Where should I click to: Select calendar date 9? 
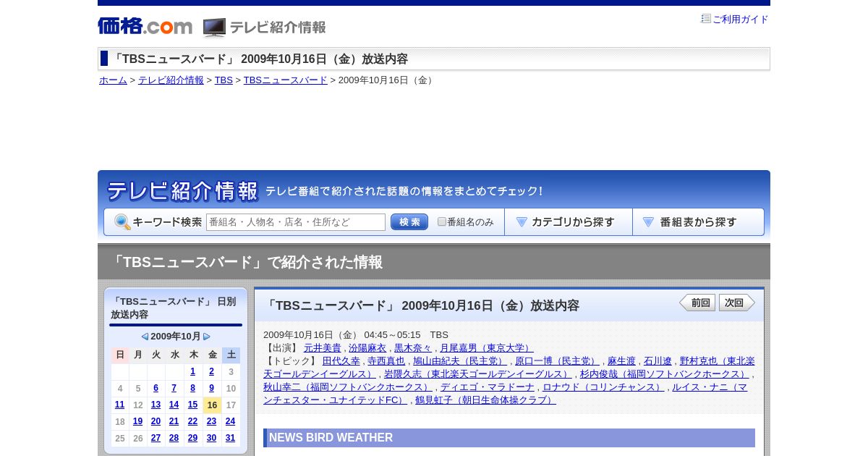[211, 389]
